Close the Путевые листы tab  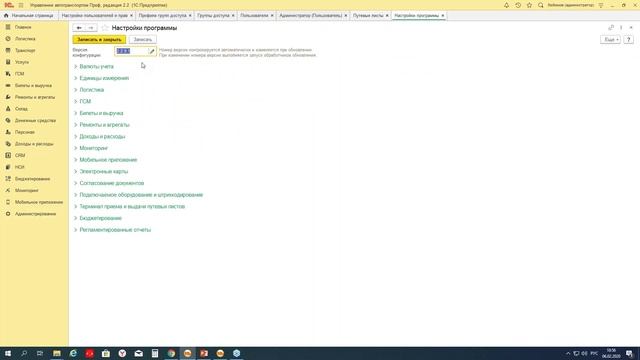(x=387, y=16)
